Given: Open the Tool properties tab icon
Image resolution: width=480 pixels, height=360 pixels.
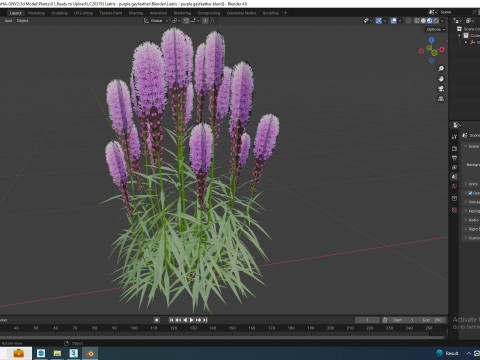Looking at the screenshot, I should tap(454, 137).
